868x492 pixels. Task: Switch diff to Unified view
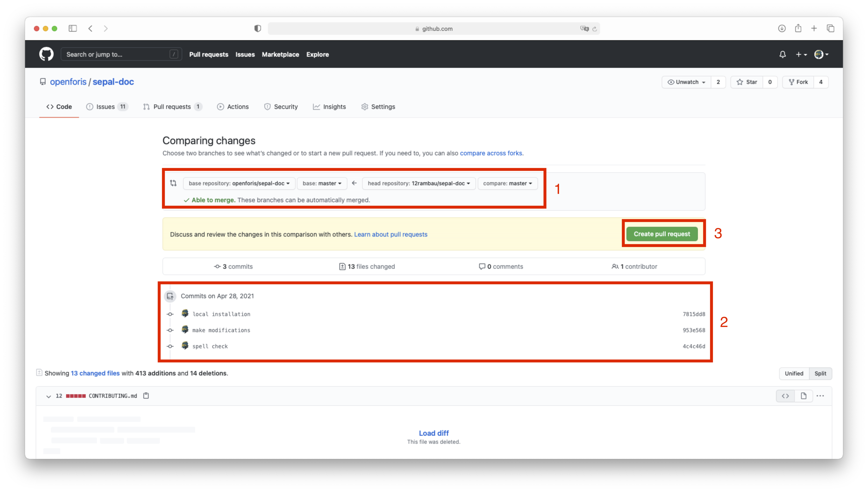click(x=794, y=373)
